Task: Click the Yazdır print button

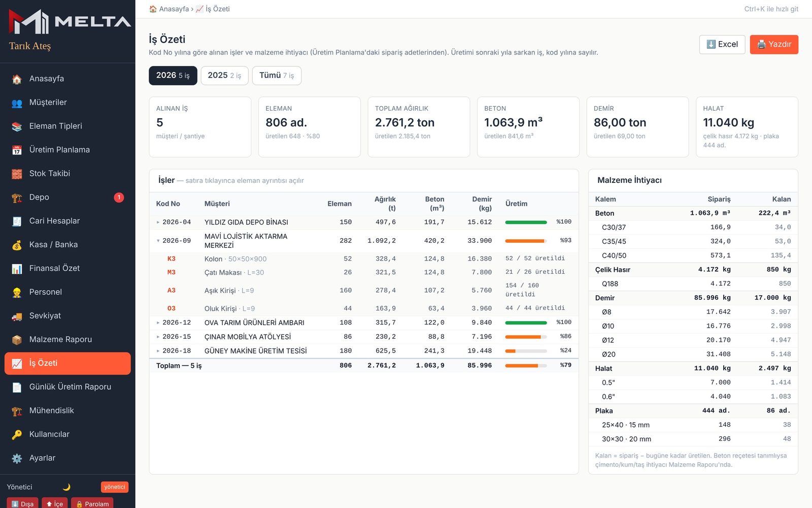Action: pyautogui.click(x=774, y=45)
